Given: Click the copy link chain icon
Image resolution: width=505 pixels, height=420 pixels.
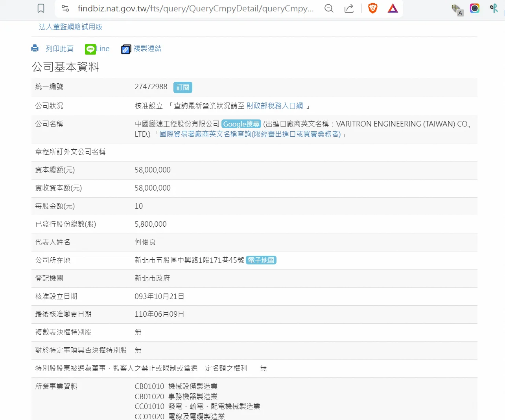Looking at the screenshot, I should (126, 49).
